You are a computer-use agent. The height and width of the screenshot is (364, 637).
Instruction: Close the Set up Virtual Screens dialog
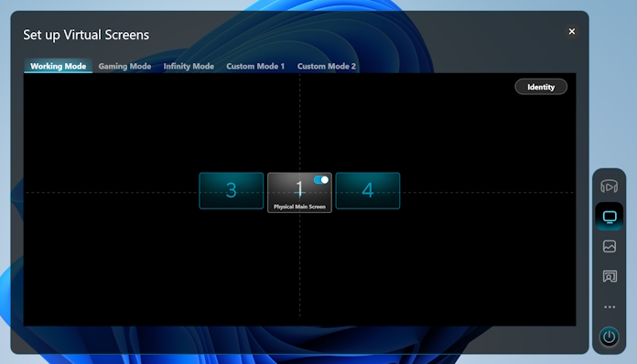click(x=572, y=31)
